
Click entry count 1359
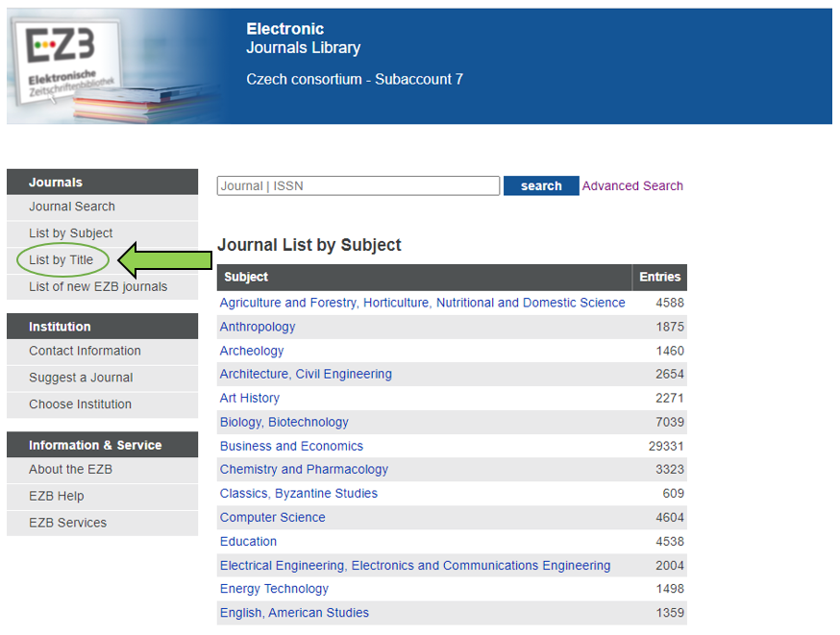point(670,613)
